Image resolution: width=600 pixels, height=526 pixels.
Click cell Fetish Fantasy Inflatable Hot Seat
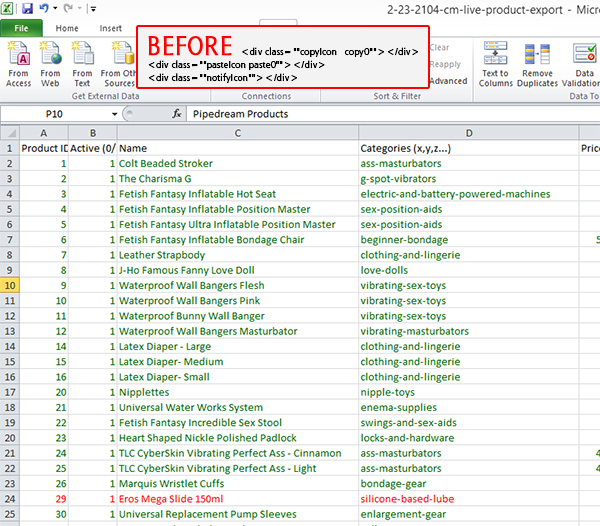[x=238, y=194]
